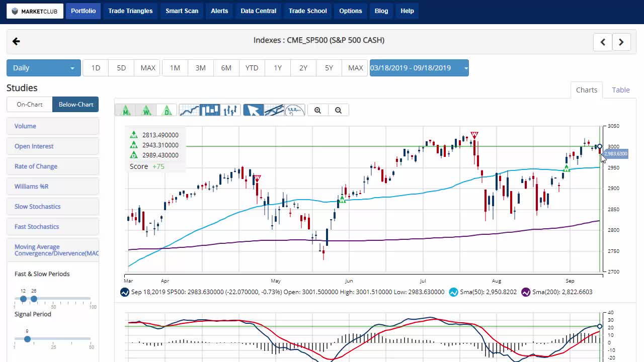The height and width of the screenshot is (362, 644).
Task: Open the Daily interval dropdown
Action: (43, 68)
